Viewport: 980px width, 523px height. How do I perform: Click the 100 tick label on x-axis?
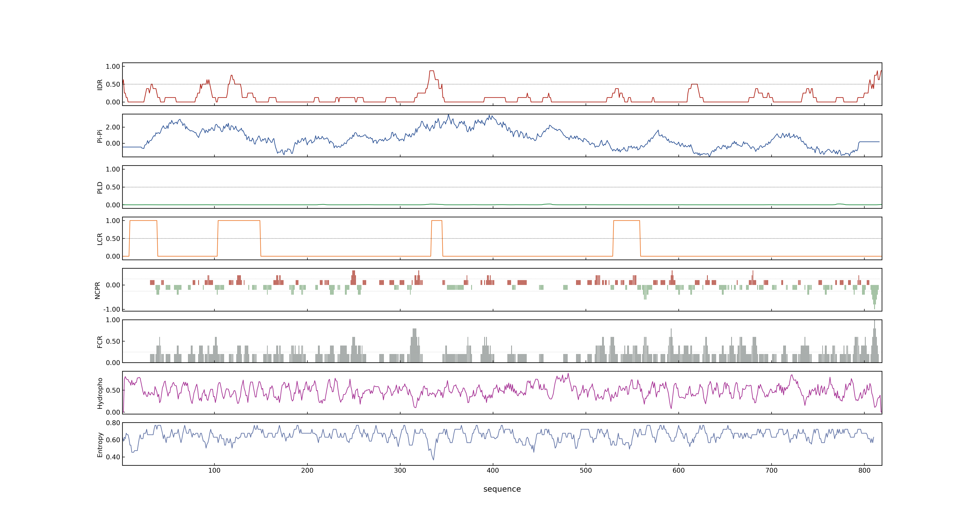(x=214, y=470)
